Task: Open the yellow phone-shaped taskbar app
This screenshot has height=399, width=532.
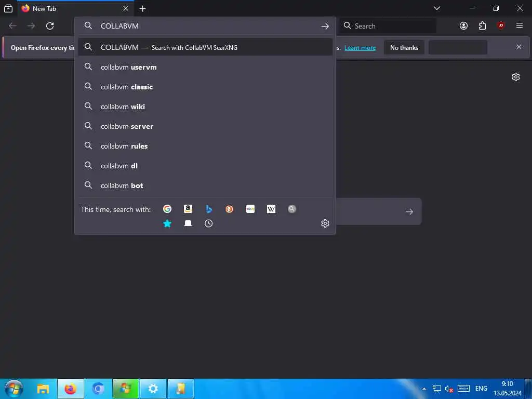Action: (x=180, y=389)
